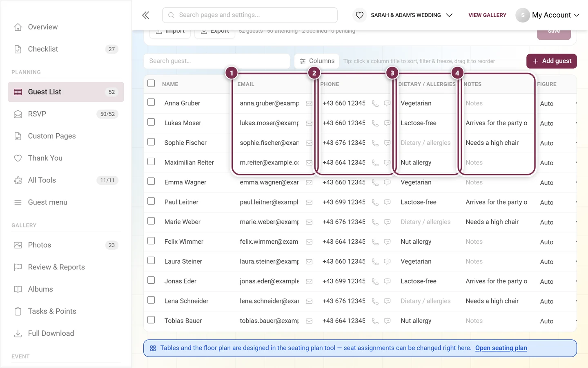
Task: Click the heart icon beside the wedding name
Action: [360, 15]
